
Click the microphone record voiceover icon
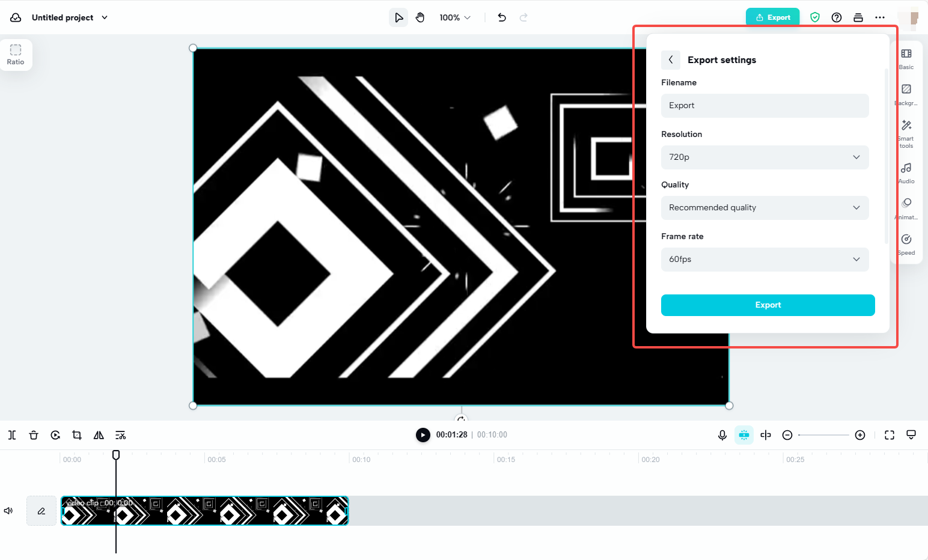[722, 435]
